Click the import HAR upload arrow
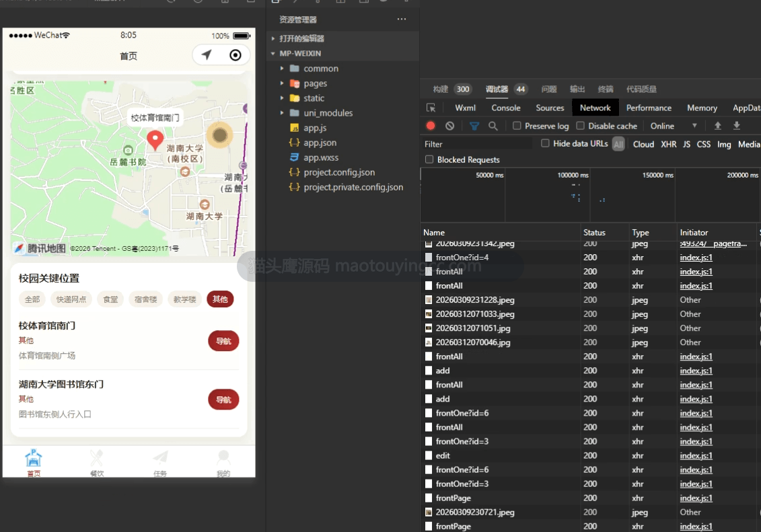Screen dimensions: 761x532 [717, 126]
